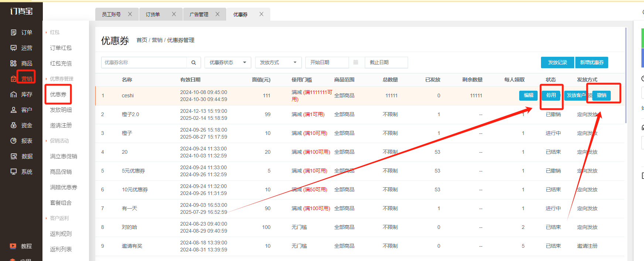Click 发放客户 on the ceshi row

click(x=576, y=95)
